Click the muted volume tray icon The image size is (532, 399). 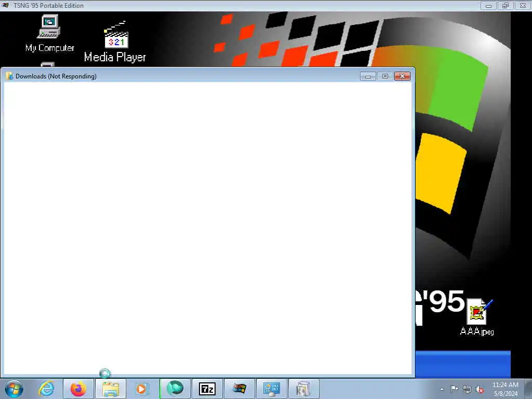[x=480, y=390]
